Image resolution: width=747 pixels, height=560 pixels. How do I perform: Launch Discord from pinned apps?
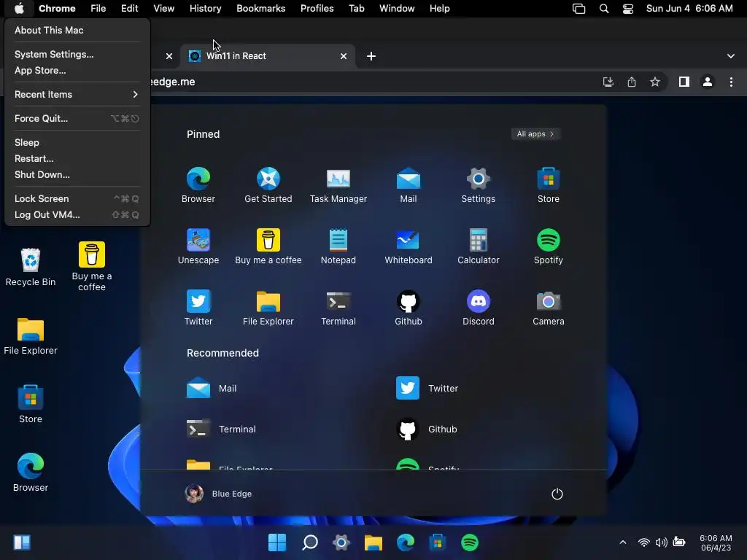[479, 308]
